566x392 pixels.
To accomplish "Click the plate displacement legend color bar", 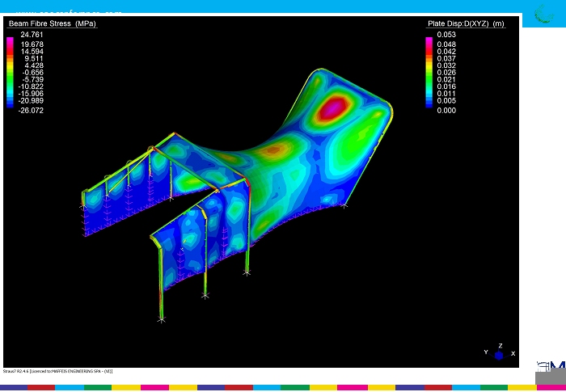I will tap(429, 72).
